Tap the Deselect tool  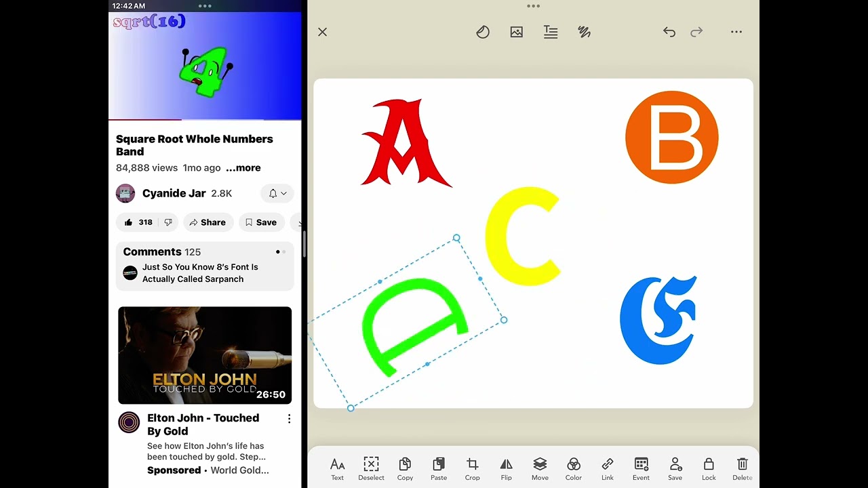point(371,469)
